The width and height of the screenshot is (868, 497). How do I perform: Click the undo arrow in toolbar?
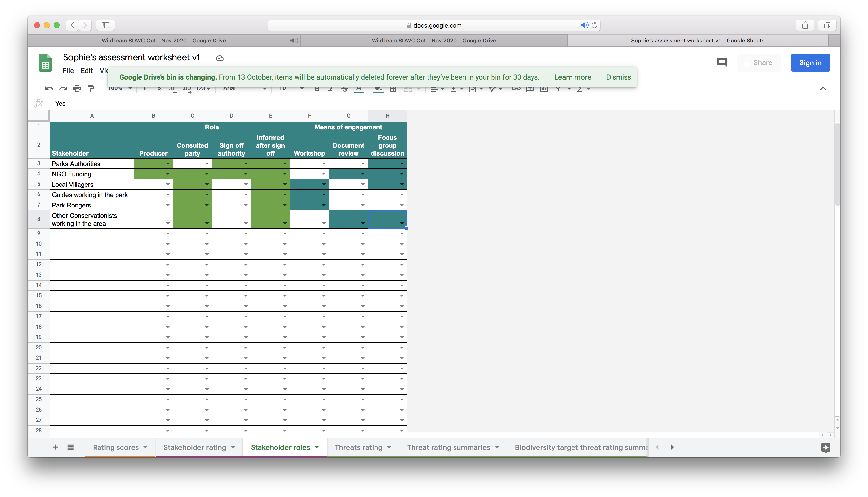pyautogui.click(x=49, y=89)
